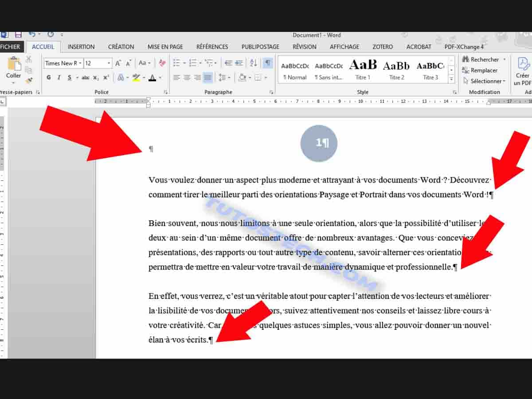This screenshot has width=532, height=399.
Task: Click the tab selector at ruler corner
Action: click(x=3, y=102)
